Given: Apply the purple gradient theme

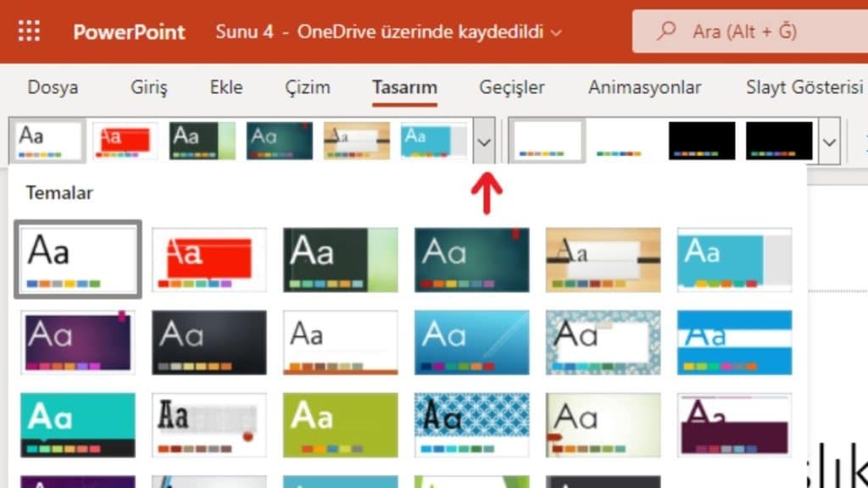Looking at the screenshot, I should pos(77,342).
